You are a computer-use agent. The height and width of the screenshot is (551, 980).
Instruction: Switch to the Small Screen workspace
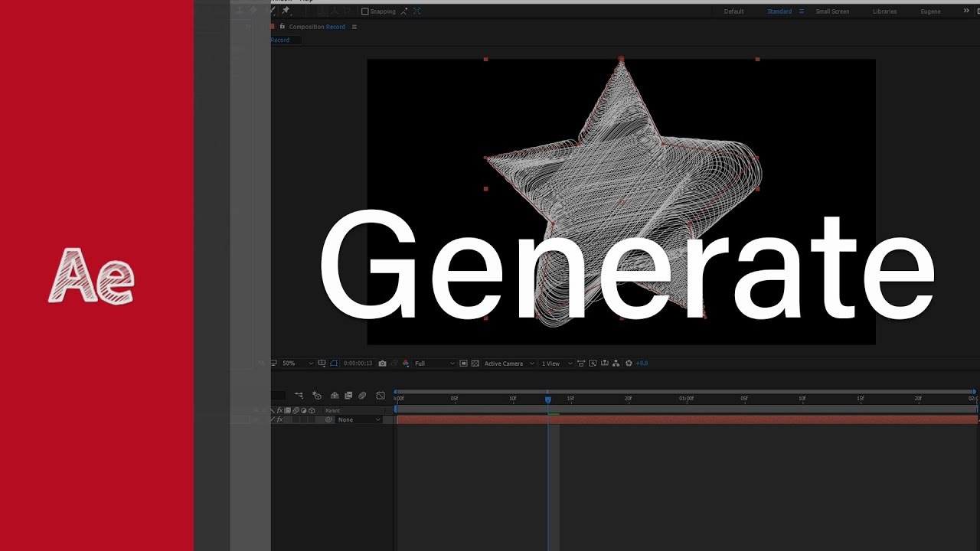[x=832, y=11]
